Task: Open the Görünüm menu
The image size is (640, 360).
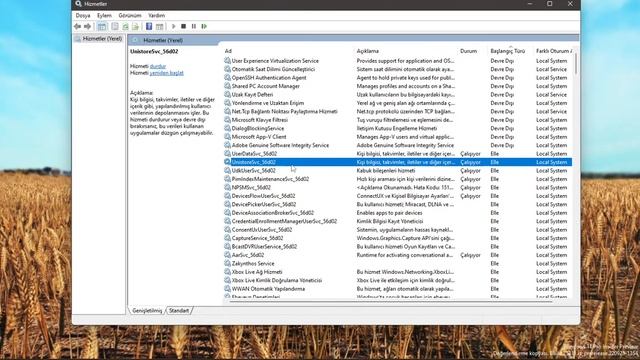Action: [x=130, y=16]
